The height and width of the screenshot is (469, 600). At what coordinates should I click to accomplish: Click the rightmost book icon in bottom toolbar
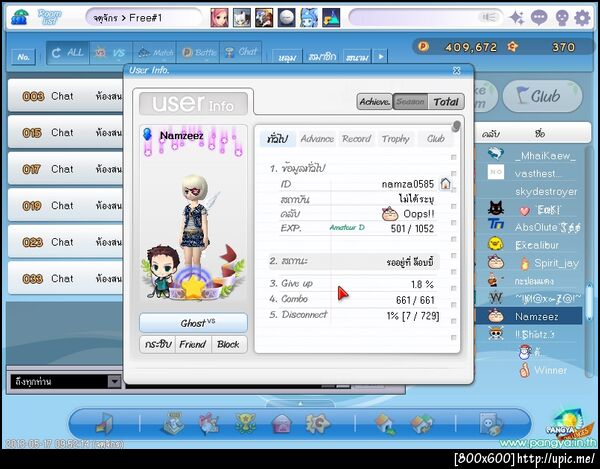click(490, 424)
